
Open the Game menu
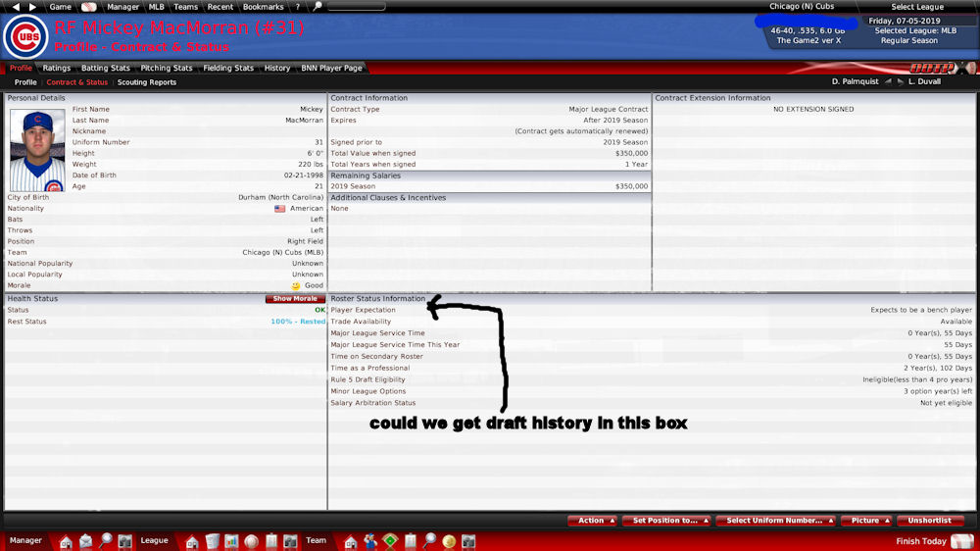click(x=60, y=7)
